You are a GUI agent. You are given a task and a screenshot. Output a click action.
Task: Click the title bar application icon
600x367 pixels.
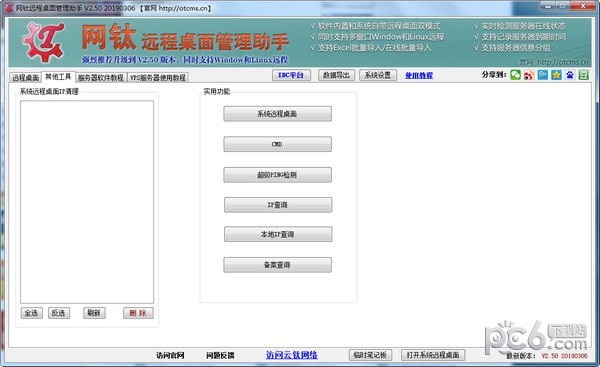pos(10,8)
